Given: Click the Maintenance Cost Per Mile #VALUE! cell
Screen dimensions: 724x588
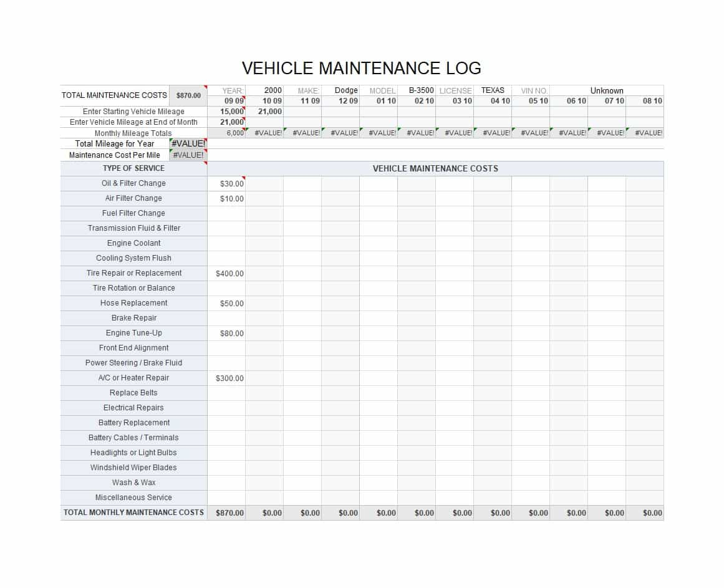Looking at the screenshot, I should (x=188, y=155).
